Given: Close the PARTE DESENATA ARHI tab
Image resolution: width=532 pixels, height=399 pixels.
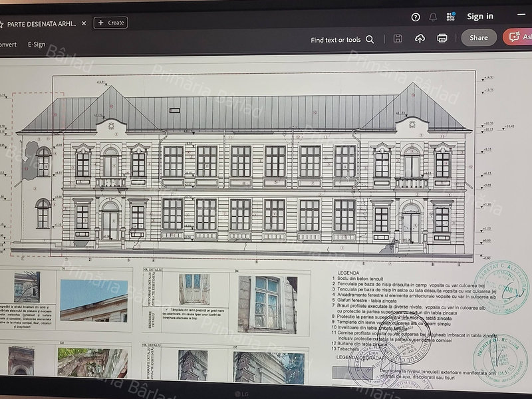Looking at the screenshot, I should point(84,23).
